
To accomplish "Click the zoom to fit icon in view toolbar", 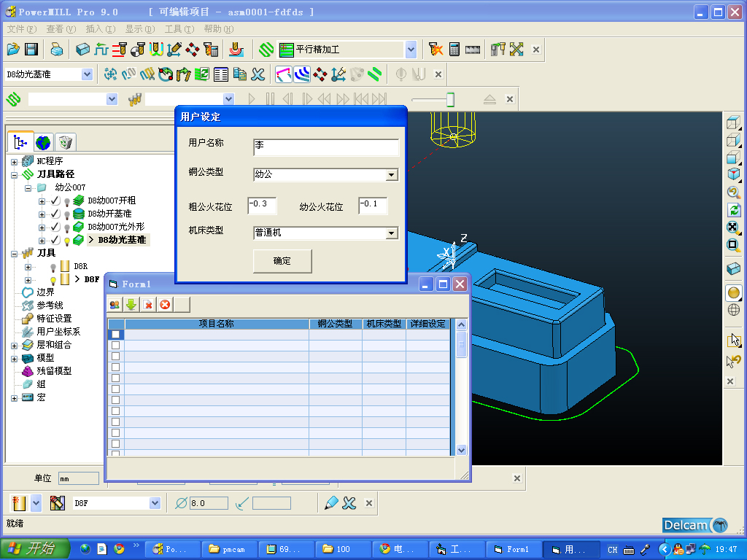I will (x=733, y=227).
